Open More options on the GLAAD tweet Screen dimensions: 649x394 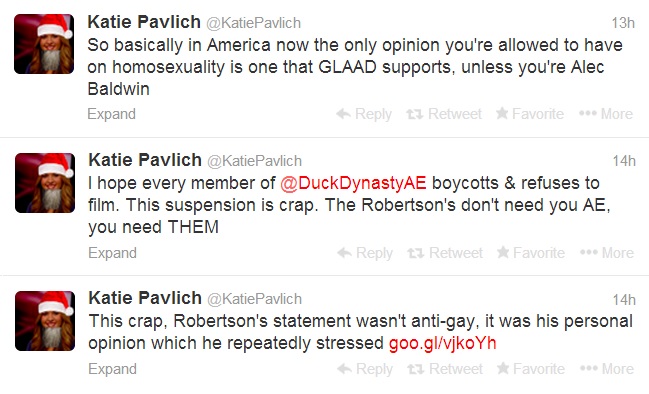click(x=606, y=113)
